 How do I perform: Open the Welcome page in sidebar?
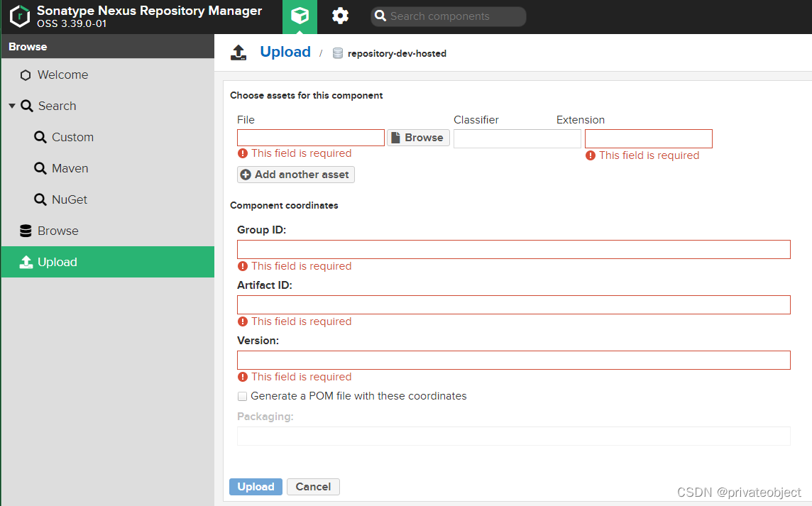pyautogui.click(x=108, y=75)
